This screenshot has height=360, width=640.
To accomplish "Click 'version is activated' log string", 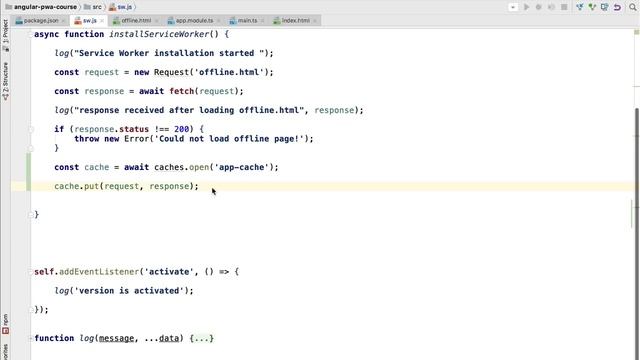I will pos(129,291).
